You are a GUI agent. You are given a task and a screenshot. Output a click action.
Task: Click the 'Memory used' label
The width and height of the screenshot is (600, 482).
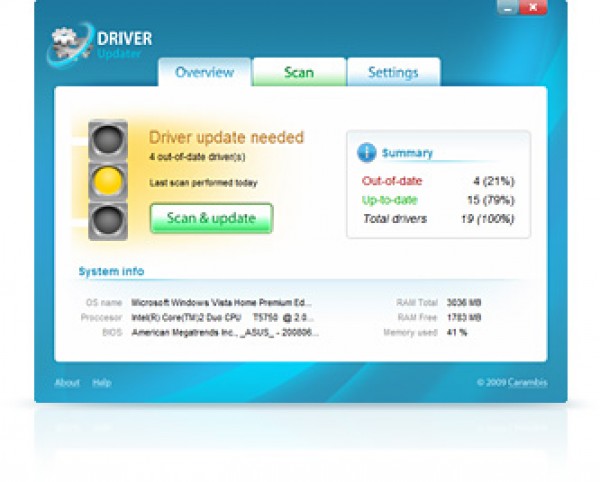410,332
